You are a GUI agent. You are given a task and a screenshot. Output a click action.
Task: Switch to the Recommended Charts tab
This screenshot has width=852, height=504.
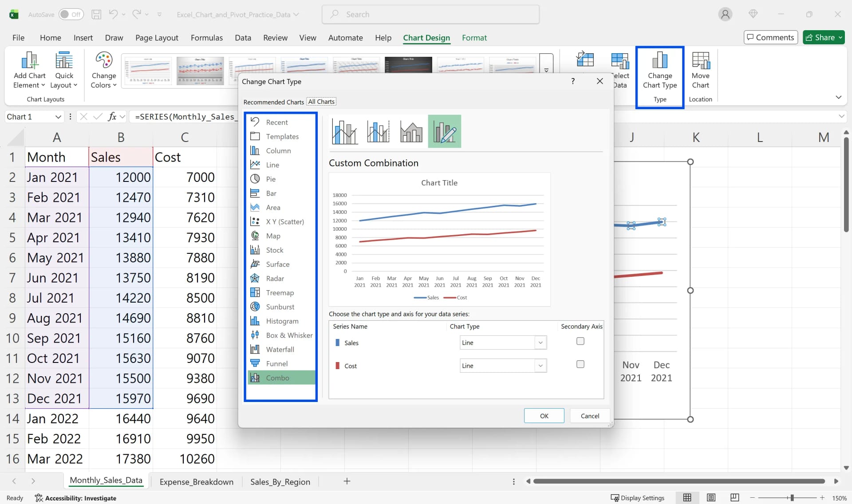(x=273, y=102)
